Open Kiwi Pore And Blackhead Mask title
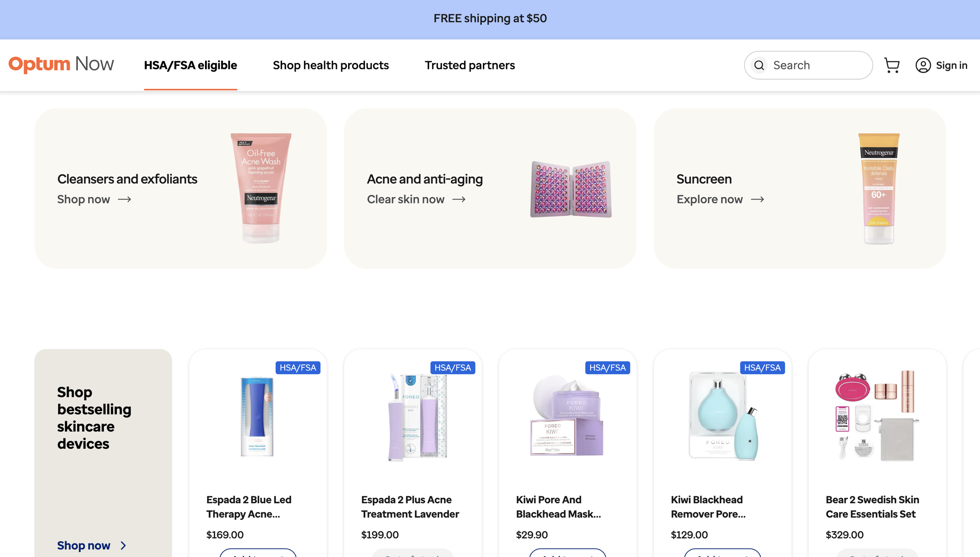Viewport: 980px width, 557px height. 558,507
